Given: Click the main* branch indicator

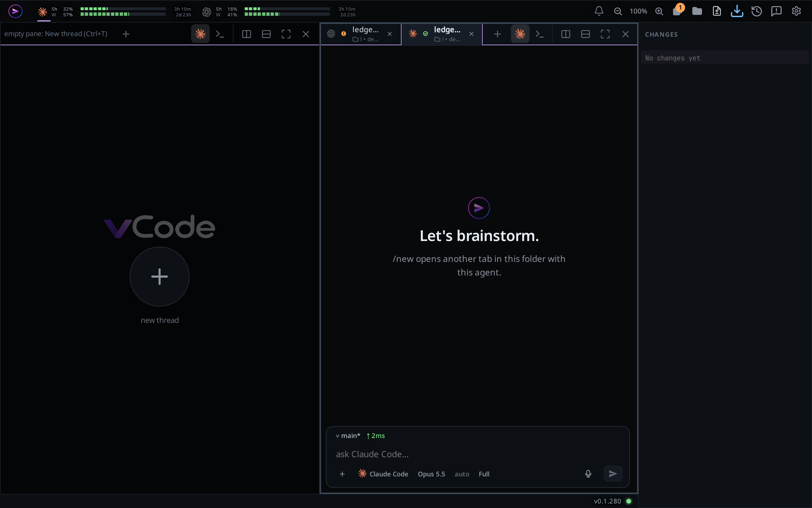Looking at the screenshot, I should pyautogui.click(x=348, y=436).
